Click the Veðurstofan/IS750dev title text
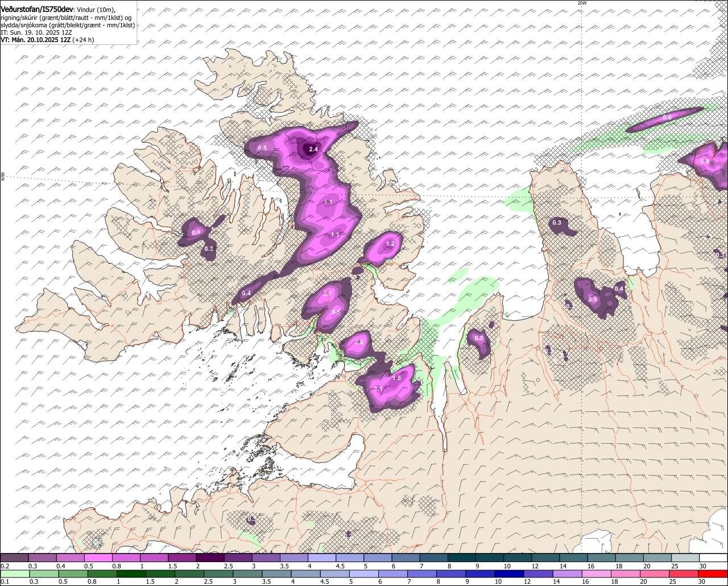This screenshot has width=728, height=586. coord(37,9)
